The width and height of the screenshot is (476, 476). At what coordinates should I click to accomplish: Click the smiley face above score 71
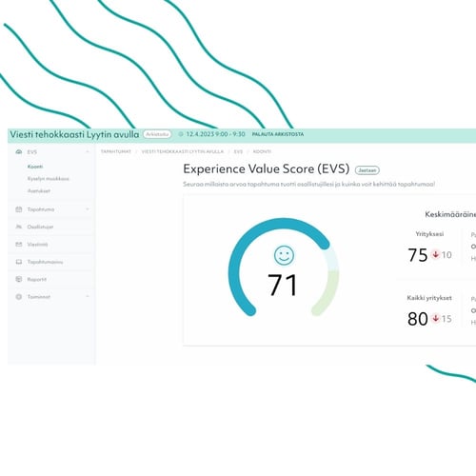point(284,255)
